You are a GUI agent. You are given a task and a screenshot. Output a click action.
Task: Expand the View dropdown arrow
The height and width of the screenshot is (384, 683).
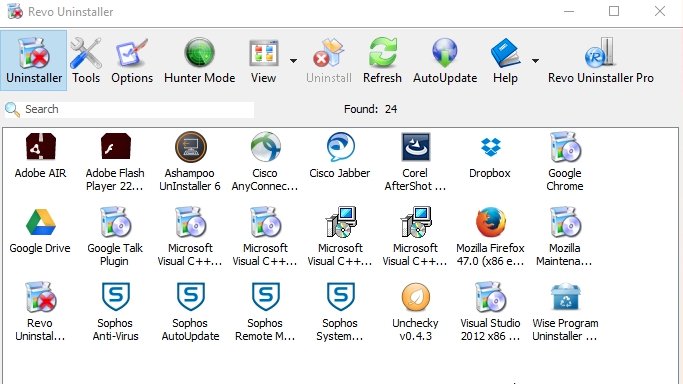click(x=294, y=61)
